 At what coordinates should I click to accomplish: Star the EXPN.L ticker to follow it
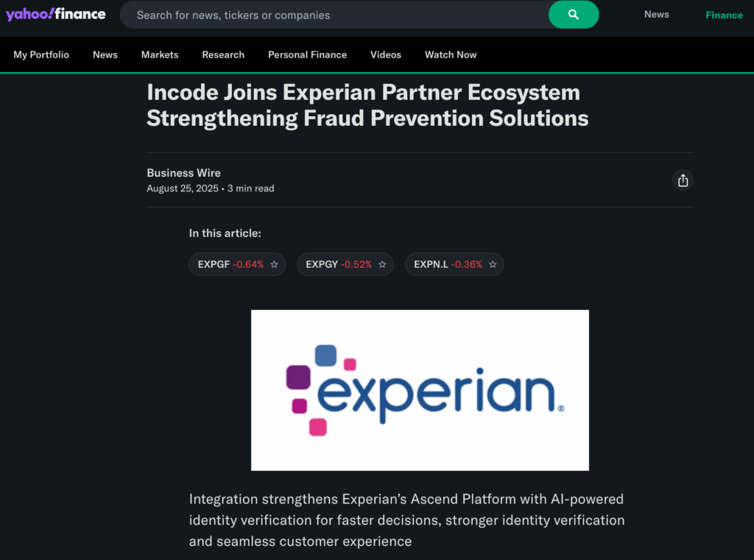(x=493, y=263)
